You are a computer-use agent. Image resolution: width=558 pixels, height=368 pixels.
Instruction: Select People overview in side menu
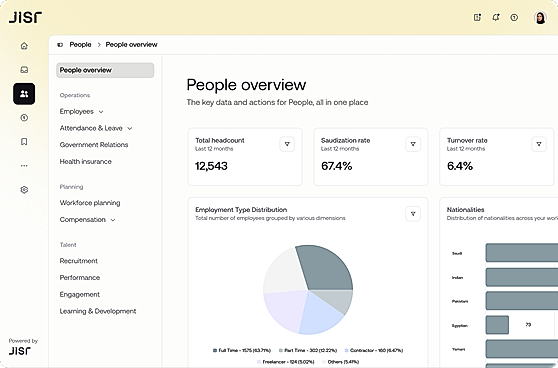point(105,70)
